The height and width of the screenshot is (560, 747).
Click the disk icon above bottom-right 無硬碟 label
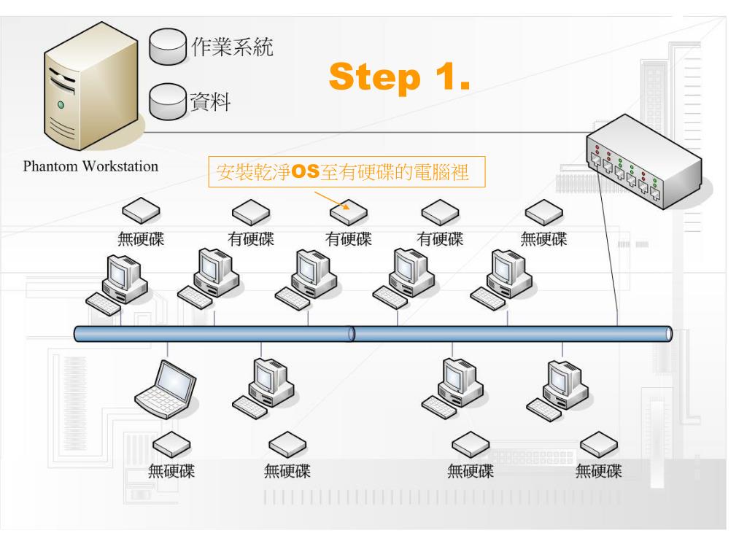click(x=599, y=444)
